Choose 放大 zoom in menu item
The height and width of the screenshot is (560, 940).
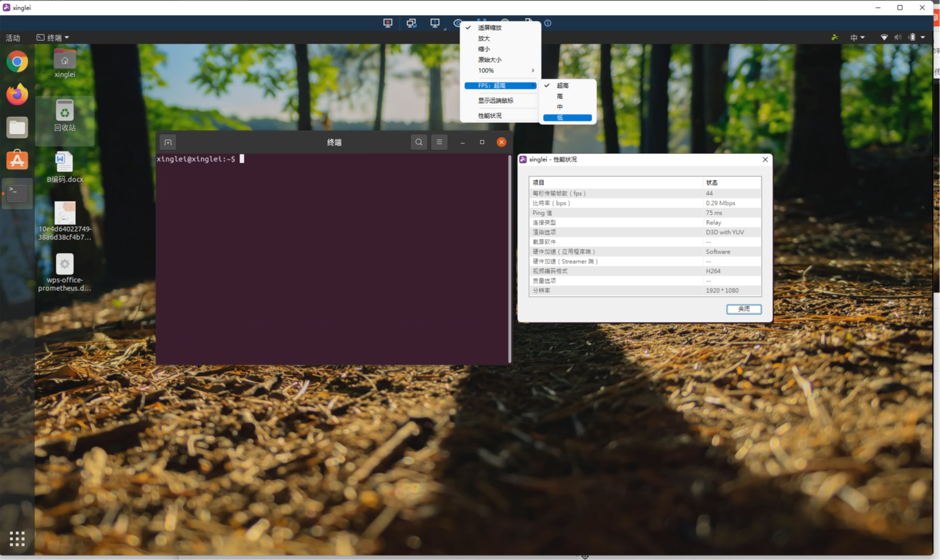click(x=500, y=38)
